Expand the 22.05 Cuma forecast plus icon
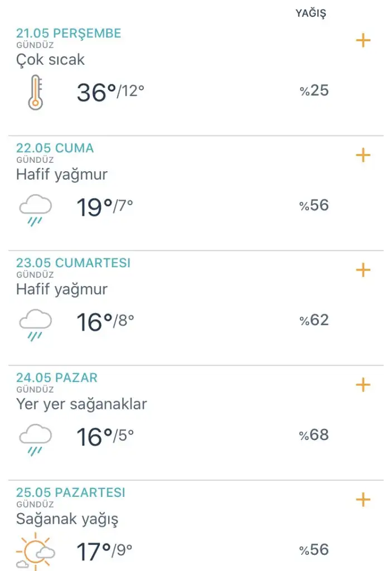Viewport: 392px width, 571px height. click(363, 155)
